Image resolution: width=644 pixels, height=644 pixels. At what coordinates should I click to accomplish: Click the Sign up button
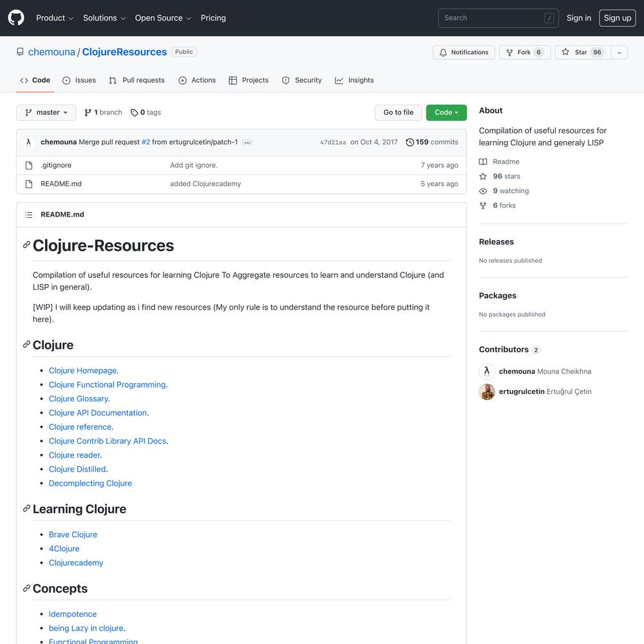pos(618,18)
